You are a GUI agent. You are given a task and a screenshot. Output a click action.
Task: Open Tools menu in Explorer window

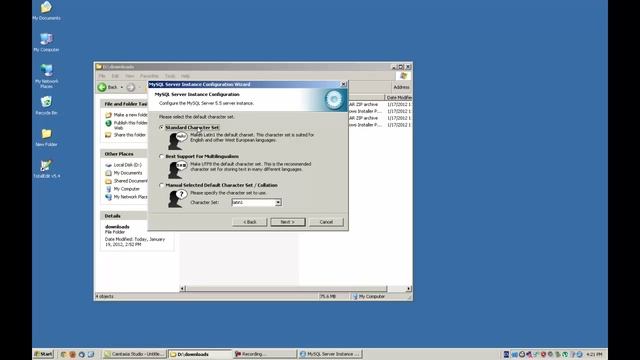(170, 76)
